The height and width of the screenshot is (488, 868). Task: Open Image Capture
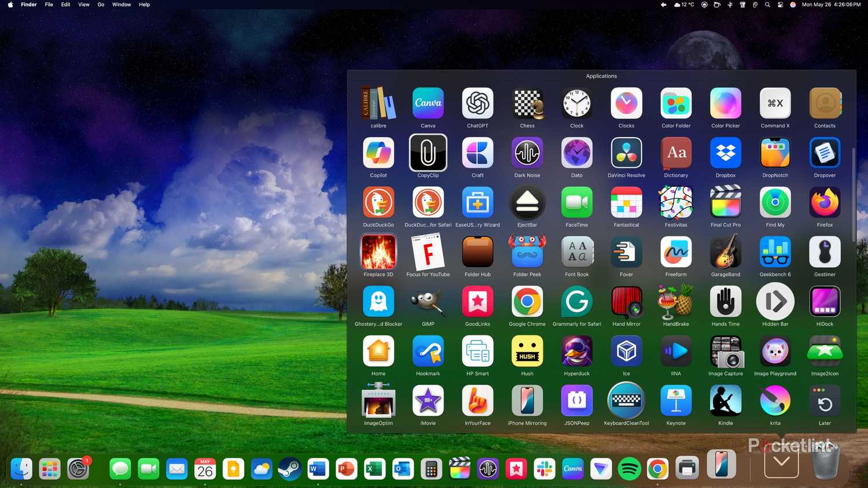725,351
